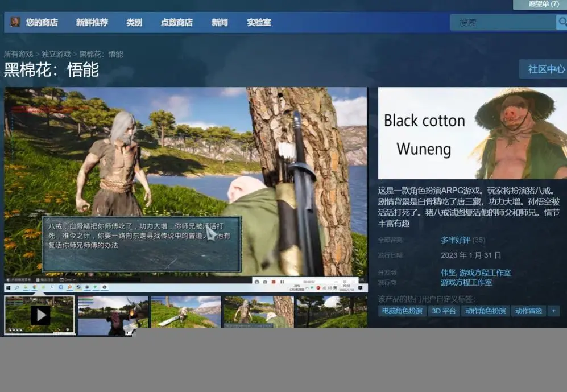Image resolution: width=567 pixels, height=392 pixels.
Task: Open the 愿望单 (7) wishlist button
Action: pyautogui.click(x=541, y=5)
